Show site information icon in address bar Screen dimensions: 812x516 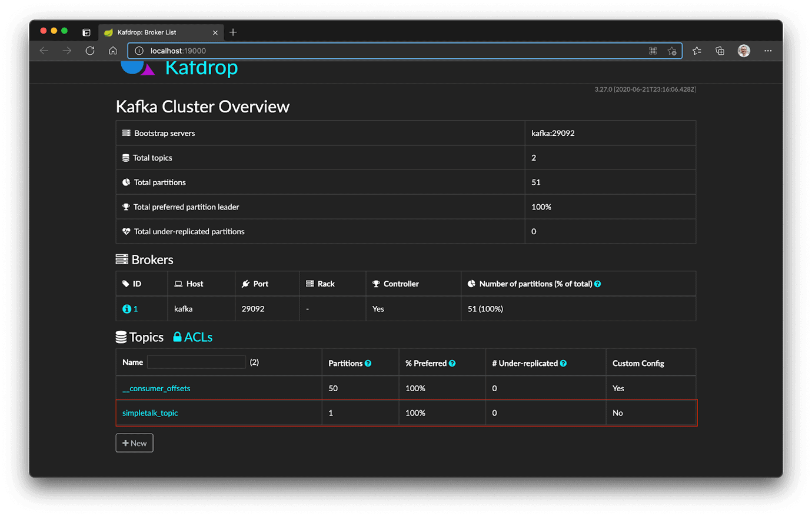(139, 51)
